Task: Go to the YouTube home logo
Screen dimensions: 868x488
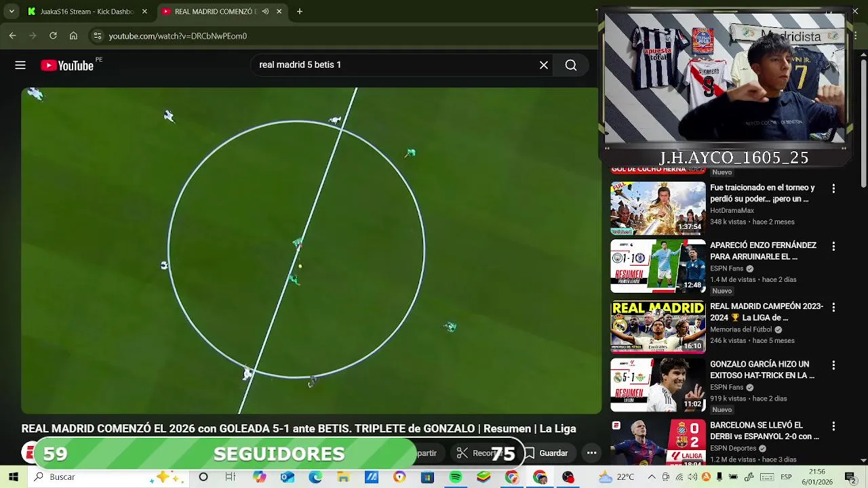Action: [x=67, y=65]
